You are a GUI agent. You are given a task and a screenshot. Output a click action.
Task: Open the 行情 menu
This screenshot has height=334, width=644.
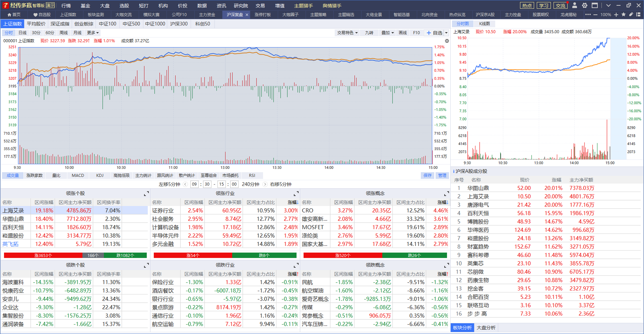point(66,5)
